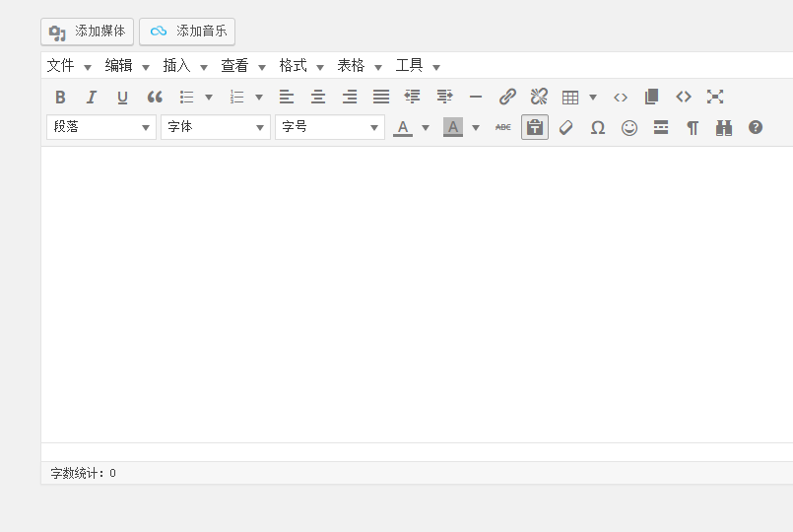Open the 字体 font family dropdown
Image resolution: width=793 pixels, height=532 pixels.
pos(216,127)
